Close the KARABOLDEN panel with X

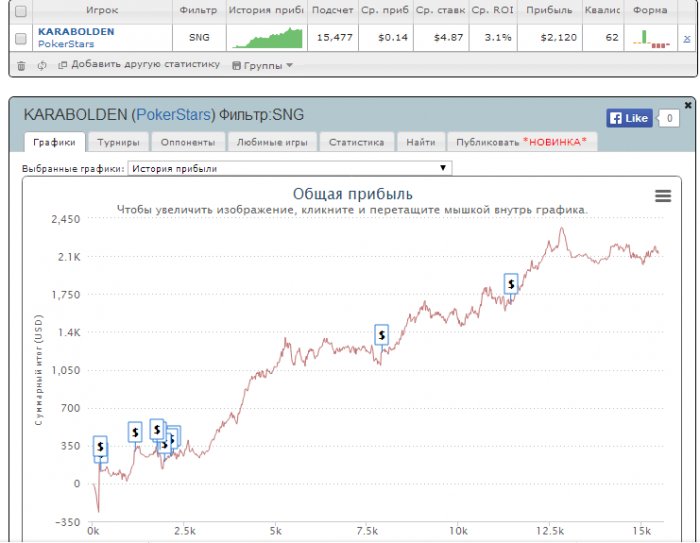pos(688,105)
